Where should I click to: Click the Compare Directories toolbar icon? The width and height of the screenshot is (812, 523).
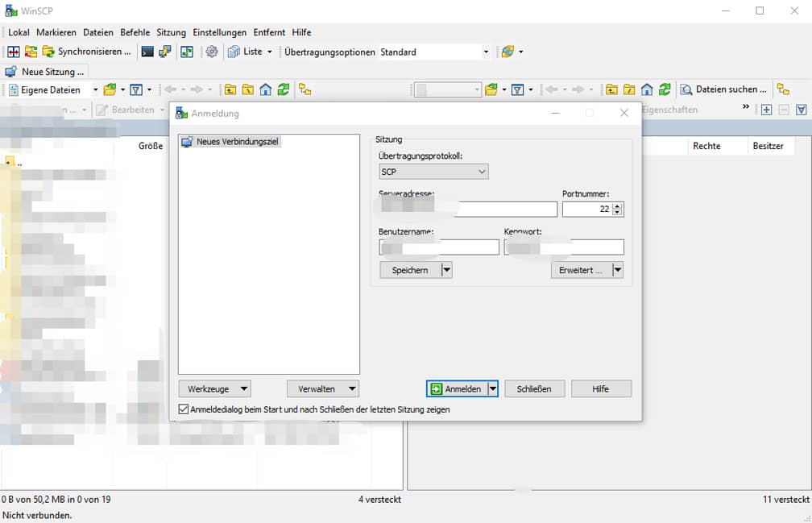click(x=14, y=52)
